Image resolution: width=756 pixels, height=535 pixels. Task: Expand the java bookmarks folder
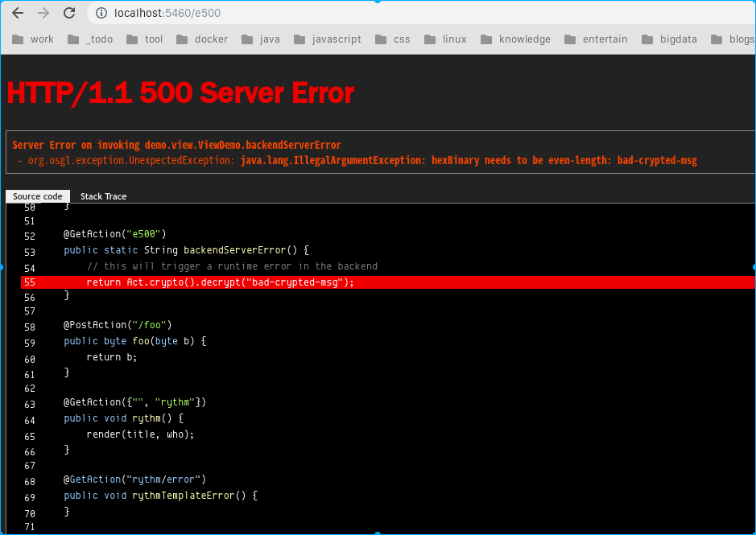pyautogui.click(x=261, y=39)
